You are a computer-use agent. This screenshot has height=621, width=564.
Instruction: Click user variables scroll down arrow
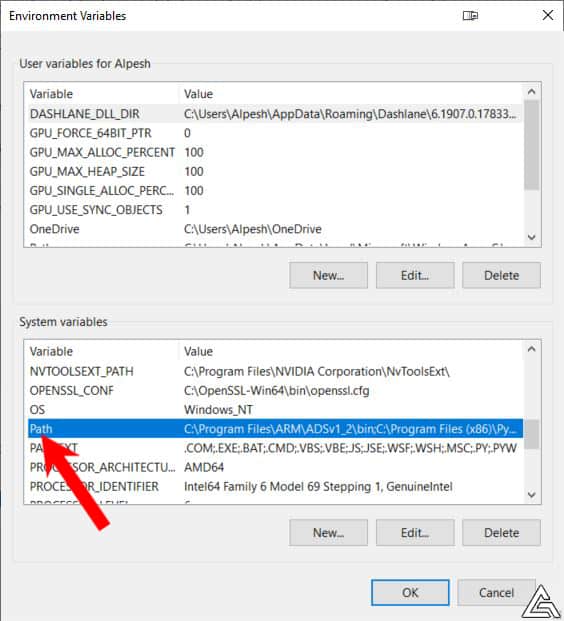[532, 237]
